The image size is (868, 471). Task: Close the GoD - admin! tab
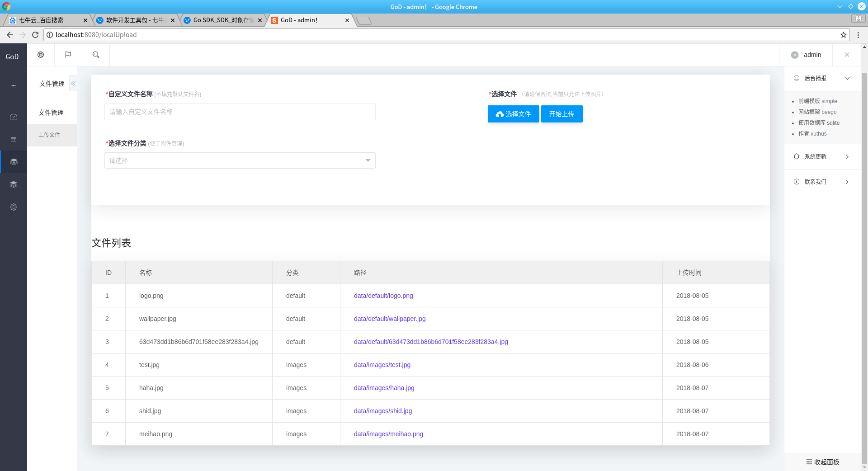click(x=347, y=20)
